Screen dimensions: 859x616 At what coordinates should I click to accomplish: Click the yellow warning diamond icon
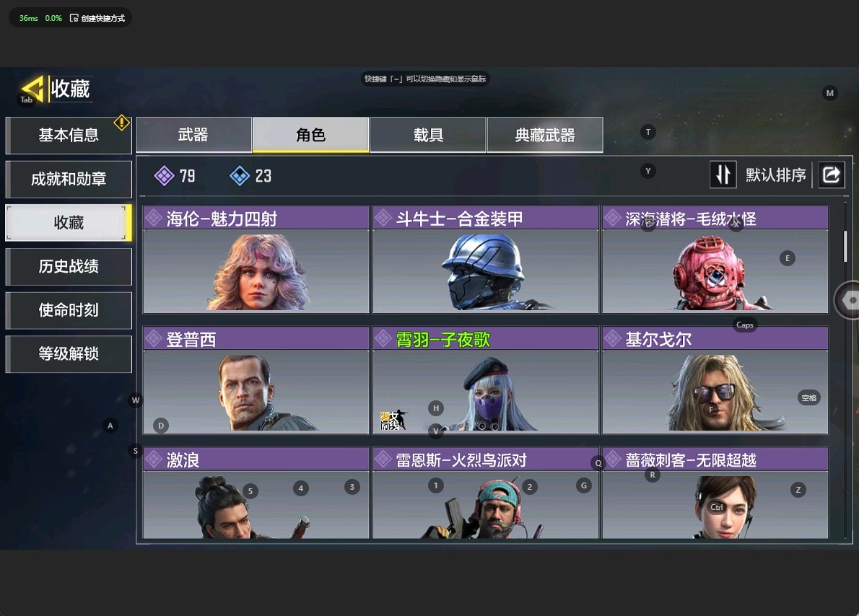pyautogui.click(x=121, y=123)
